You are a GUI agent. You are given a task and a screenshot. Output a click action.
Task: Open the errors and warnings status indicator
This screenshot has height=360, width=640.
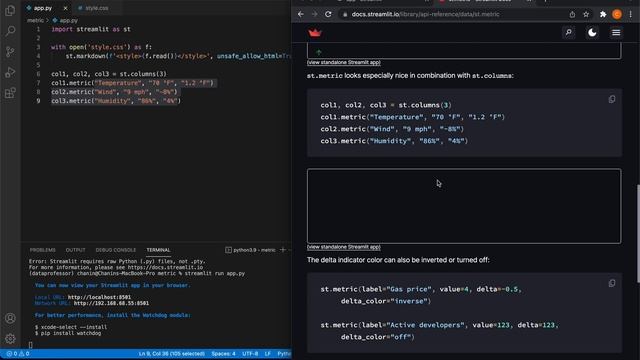coord(18,354)
